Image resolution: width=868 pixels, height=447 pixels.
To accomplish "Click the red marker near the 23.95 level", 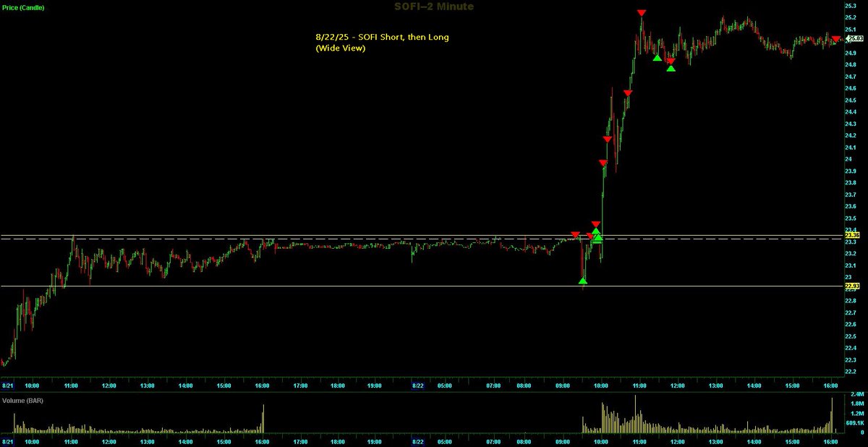I will click(x=603, y=163).
